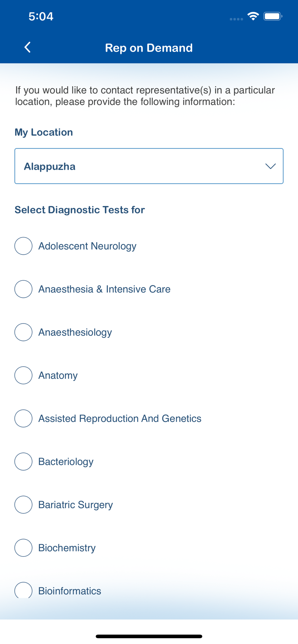Tap the Bacteriology label text
The width and height of the screenshot is (298, 644).
(66, 462)
